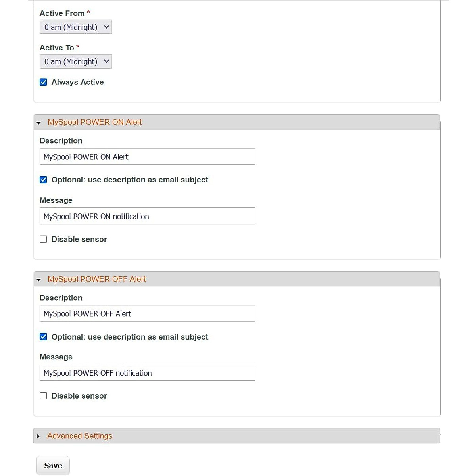Screen dimensions: 476x476
Task: Collapse MySpool POWER OFF Alert triangle arrow
Action: point(38,280)
